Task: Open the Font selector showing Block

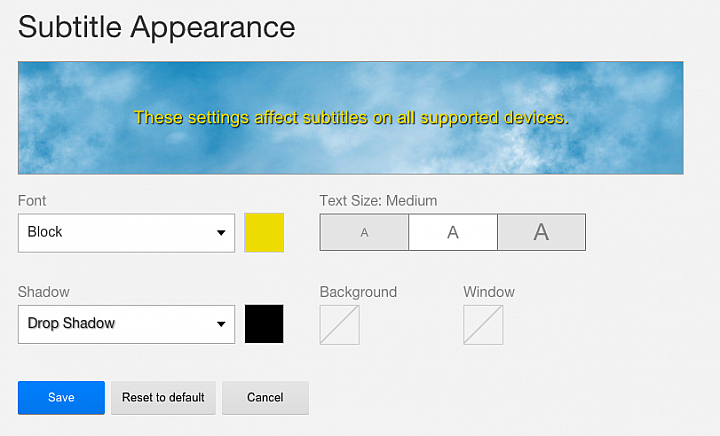Action: pos(126,233)
